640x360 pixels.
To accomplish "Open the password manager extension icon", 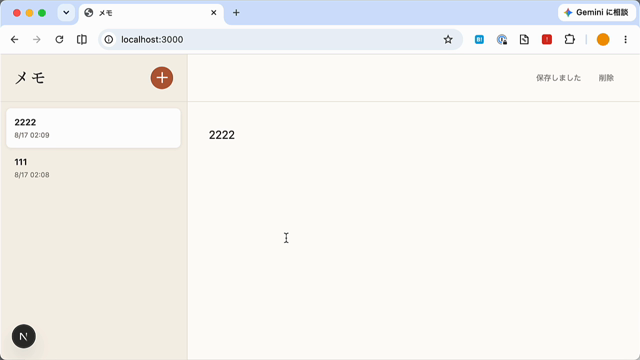I will 502,40.
